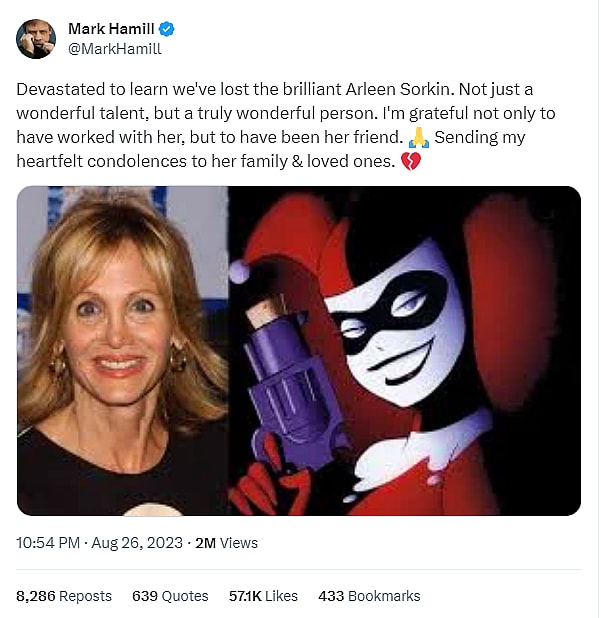
Task: Enlarge the left photo of the blonde woman
Action: 122,350
